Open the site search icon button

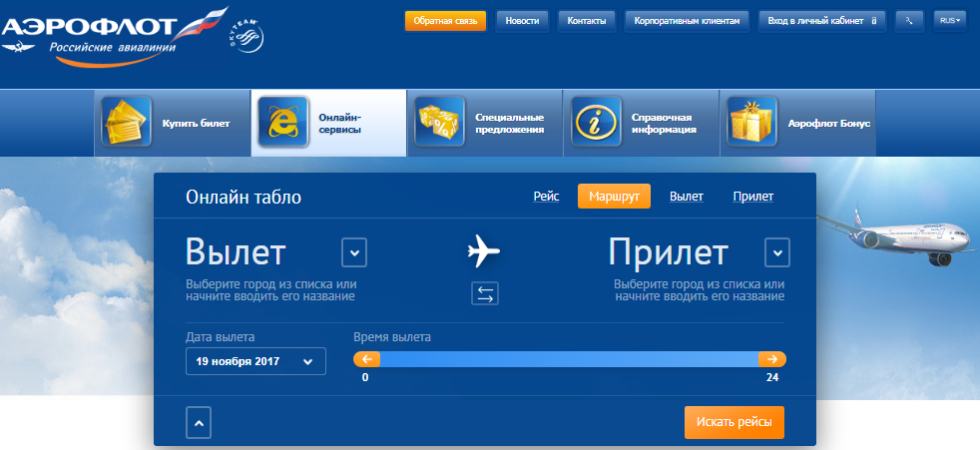(x=909, y=20)
